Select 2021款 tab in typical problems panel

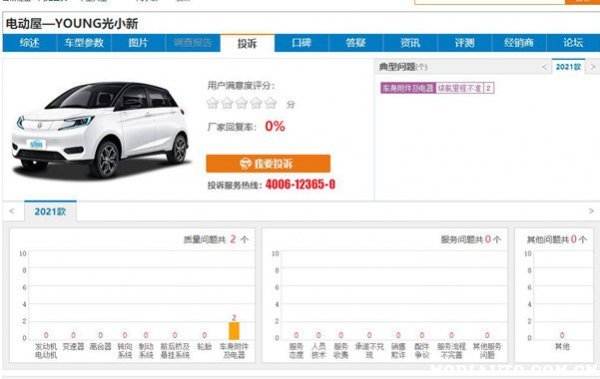pyautogui.click(x=568, y=67)
